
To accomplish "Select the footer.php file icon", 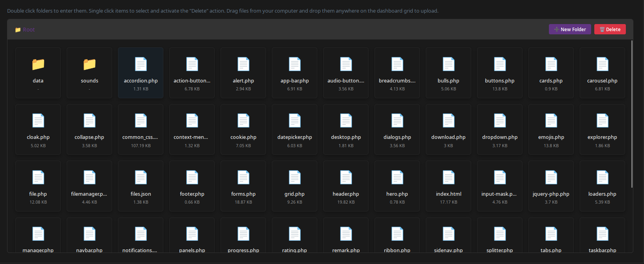I will click(x=192, y=178).
